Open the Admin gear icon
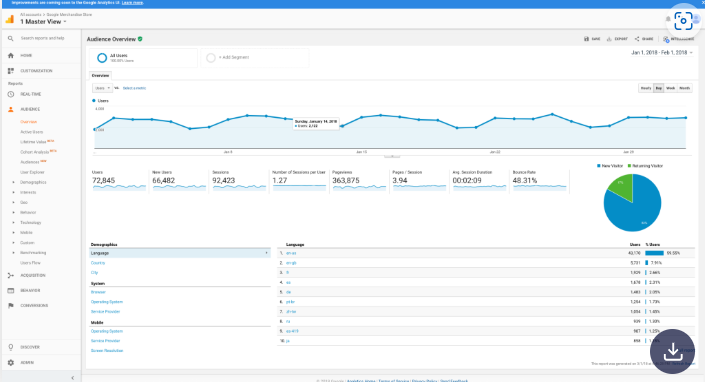705x382 pixels. pyautogui.click(x=11, y=362)
